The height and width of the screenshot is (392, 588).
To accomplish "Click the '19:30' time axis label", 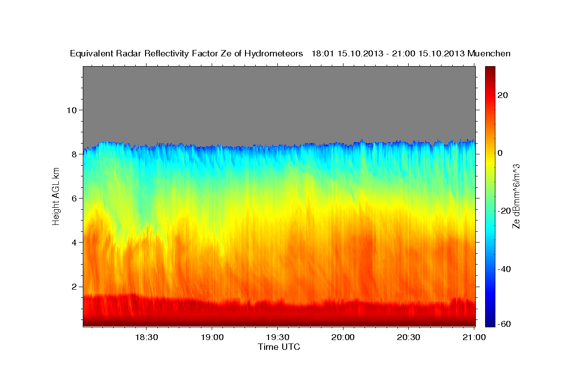I will coord(277,337).
